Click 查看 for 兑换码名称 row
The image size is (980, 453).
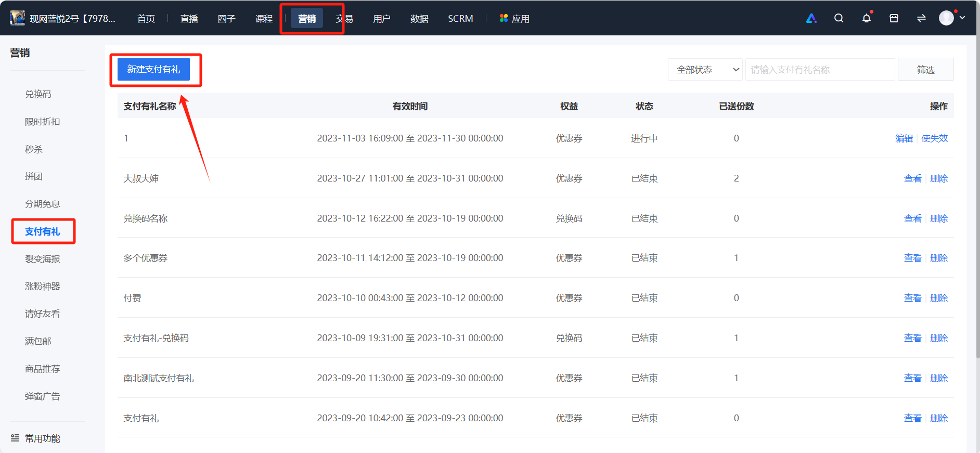913,218
